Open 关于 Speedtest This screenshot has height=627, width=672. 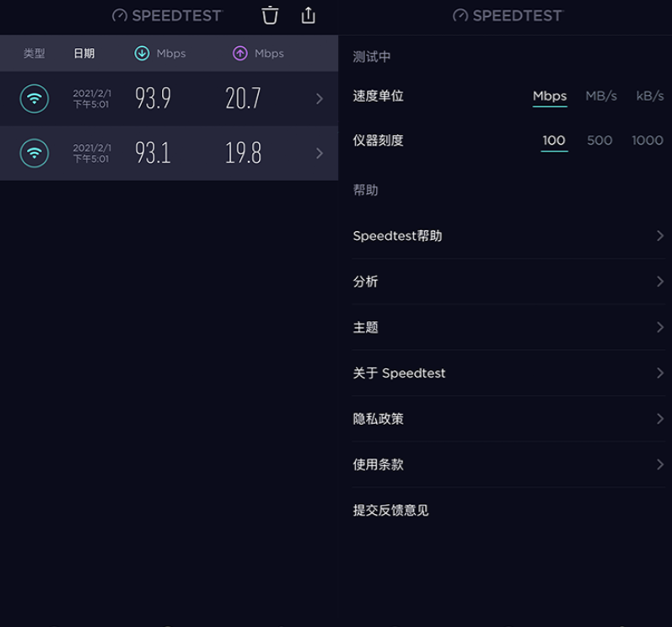508,373
